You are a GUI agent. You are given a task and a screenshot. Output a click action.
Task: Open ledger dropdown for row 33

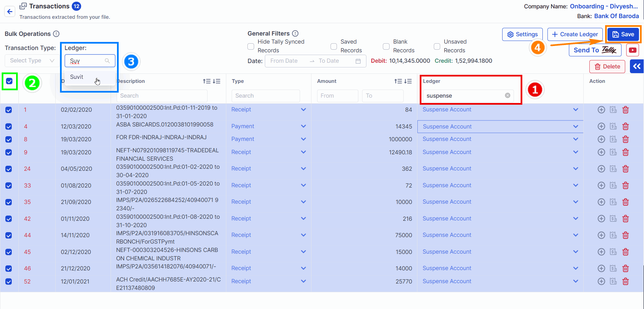click(576, 185)
